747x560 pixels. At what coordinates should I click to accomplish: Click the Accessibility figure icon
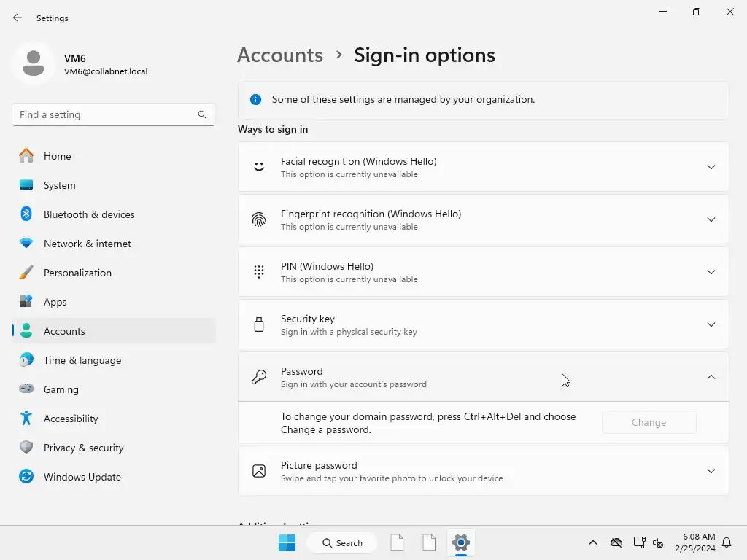26,418
